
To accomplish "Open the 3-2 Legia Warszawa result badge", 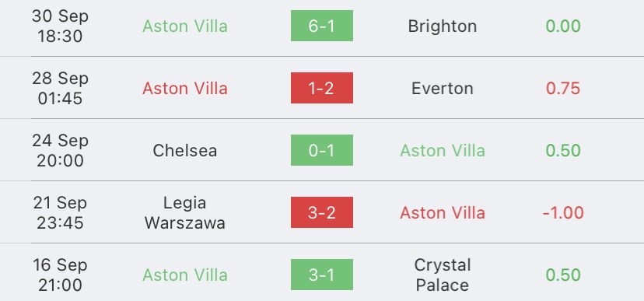I will pyautogui.click(x=321, y=212).
